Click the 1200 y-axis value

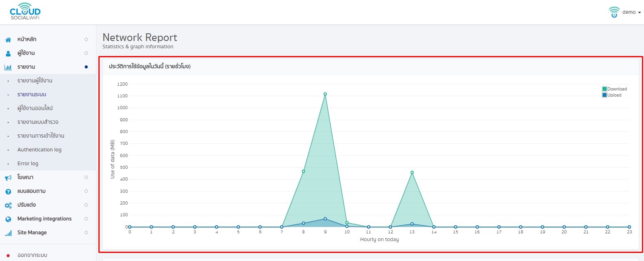coord(122,84)
